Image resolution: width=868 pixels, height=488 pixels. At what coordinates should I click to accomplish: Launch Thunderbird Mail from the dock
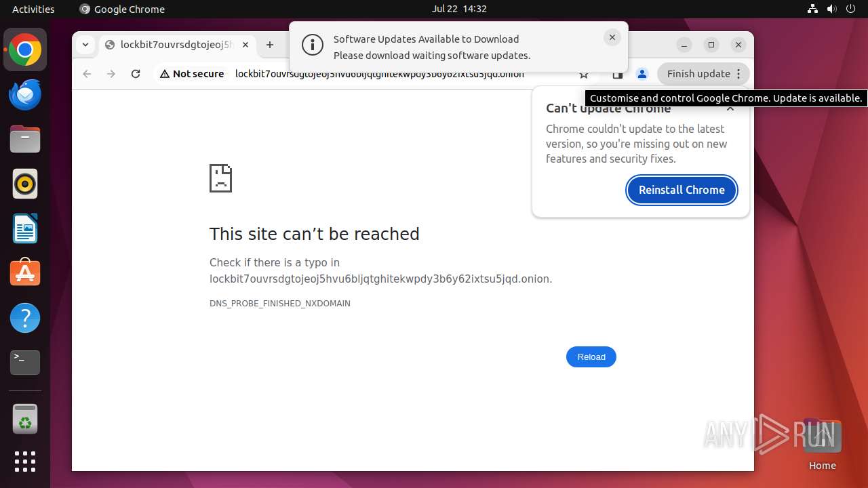tap(25, 94)
